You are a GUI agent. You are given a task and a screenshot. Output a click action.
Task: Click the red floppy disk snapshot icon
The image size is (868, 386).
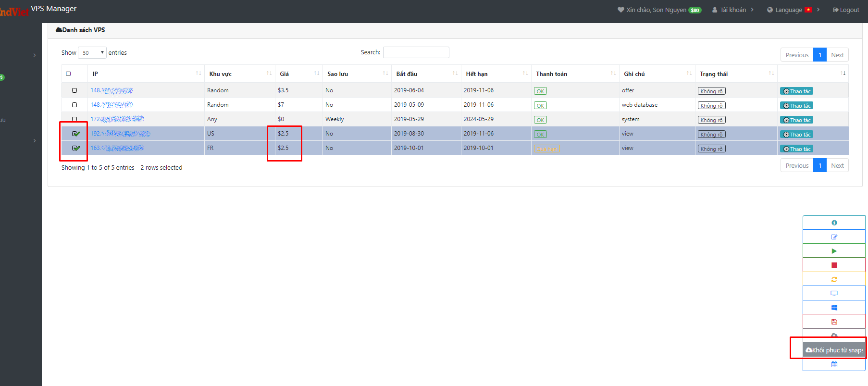[x=834, y=322]
